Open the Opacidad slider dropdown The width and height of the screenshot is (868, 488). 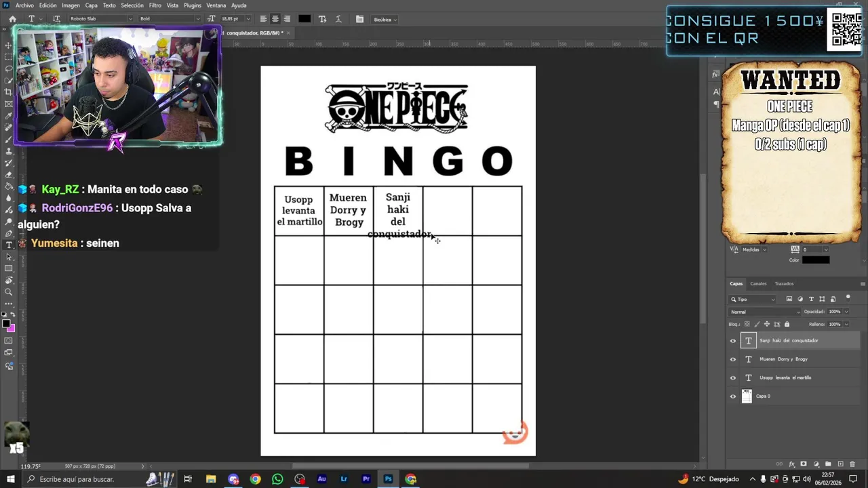[x=847, y=312]
